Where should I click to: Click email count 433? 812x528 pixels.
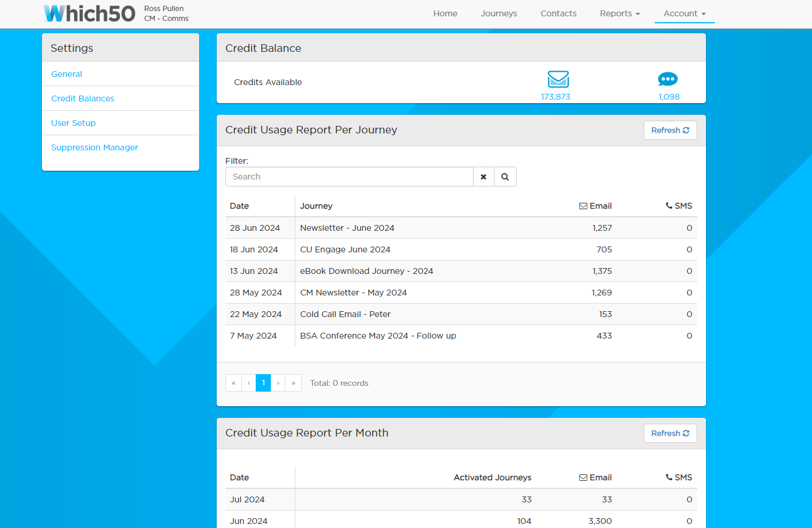point(604,336)
